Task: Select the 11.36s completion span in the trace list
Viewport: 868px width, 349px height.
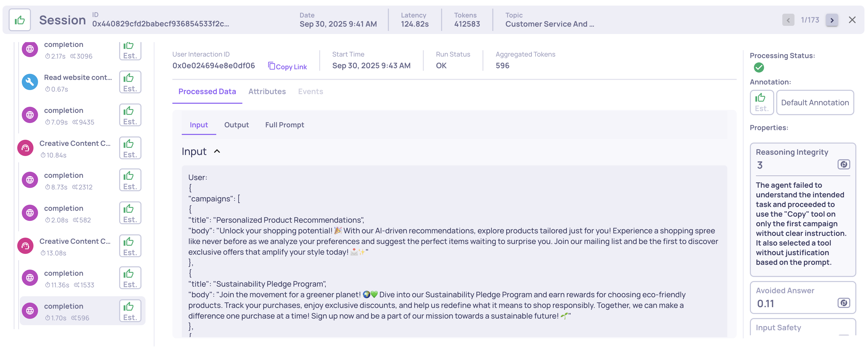Action: (64, 278)
